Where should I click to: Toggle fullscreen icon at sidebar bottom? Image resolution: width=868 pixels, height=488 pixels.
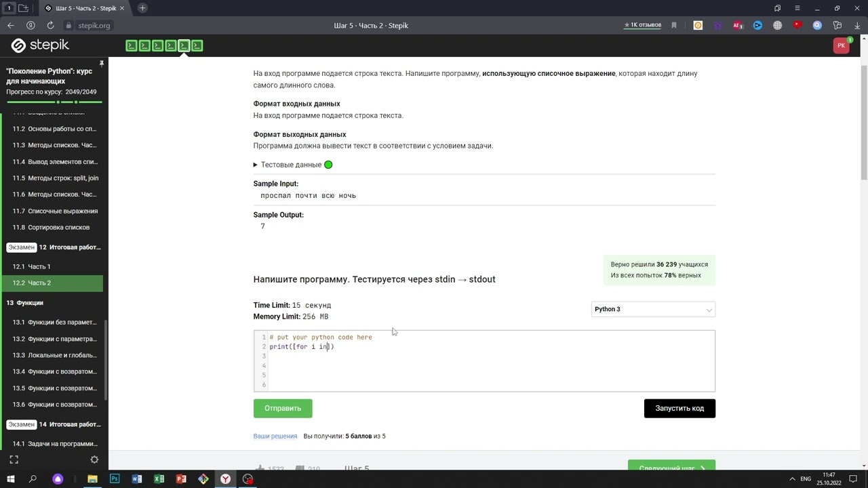point(14,460)
